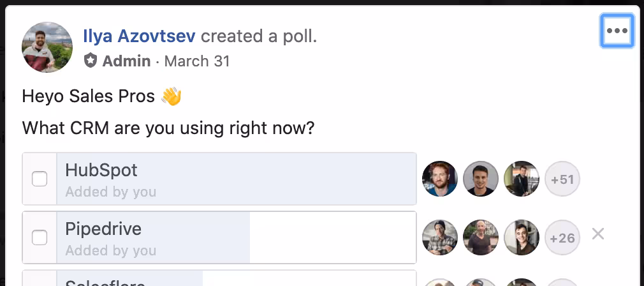Select the HubSpot option label
644x286 pixels.
tap(101, 170)
